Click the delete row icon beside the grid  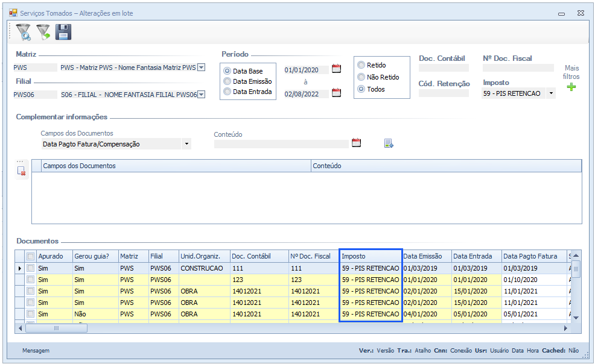22,171
